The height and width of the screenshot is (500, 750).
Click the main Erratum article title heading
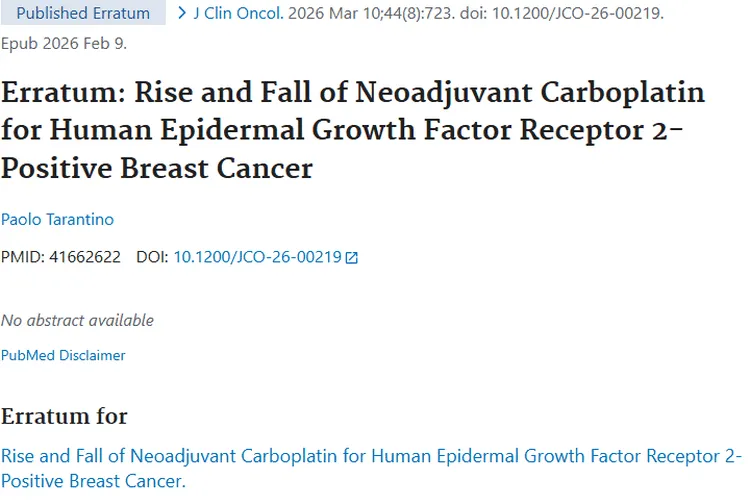[x=352, y=130]
